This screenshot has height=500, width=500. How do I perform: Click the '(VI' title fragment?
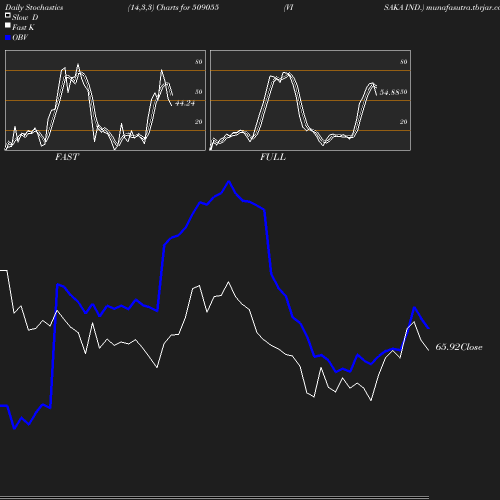(289, 7)
